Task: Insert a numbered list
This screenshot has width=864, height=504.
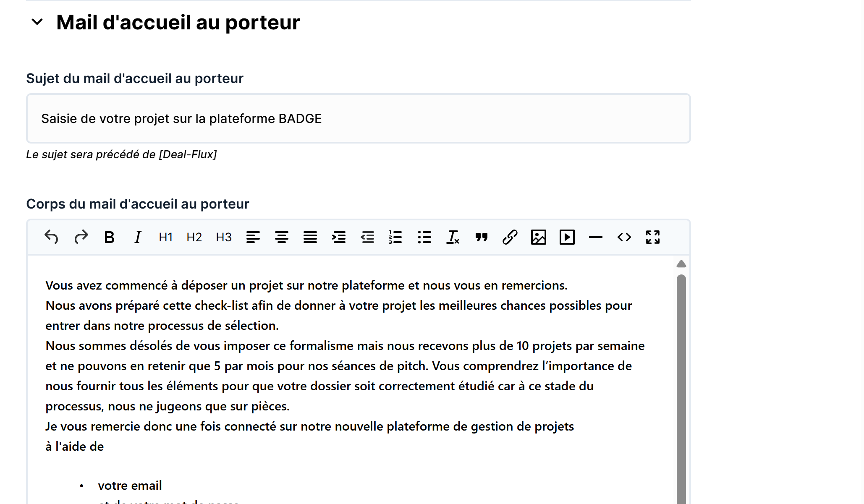Action: point(395,237)
